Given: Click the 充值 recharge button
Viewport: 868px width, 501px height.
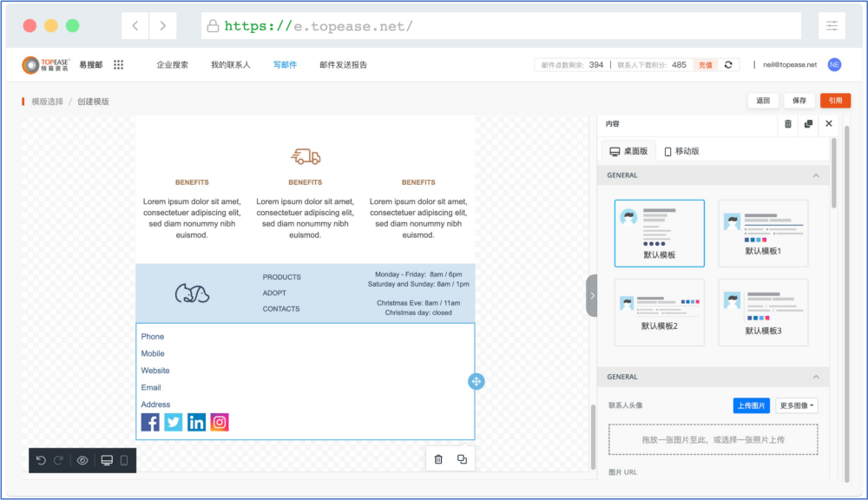Looking at the screenshot, I should (x=705, y=65).
